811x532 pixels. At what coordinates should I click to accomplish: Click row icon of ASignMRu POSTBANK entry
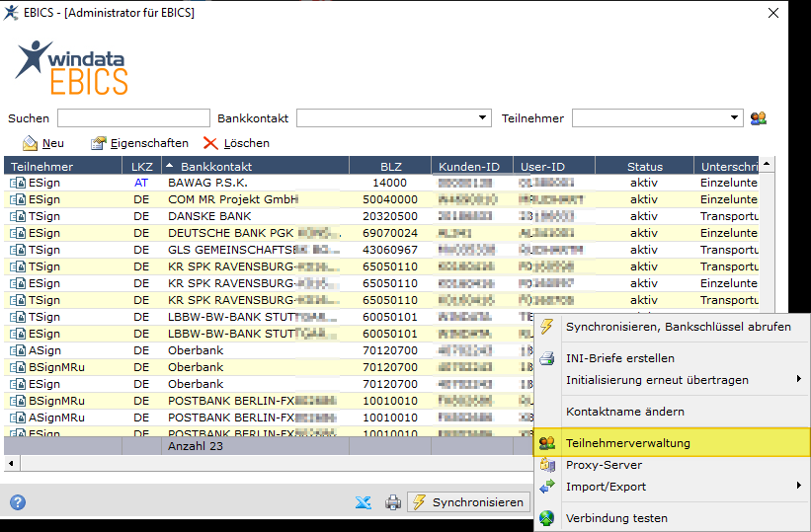[18, 418]
